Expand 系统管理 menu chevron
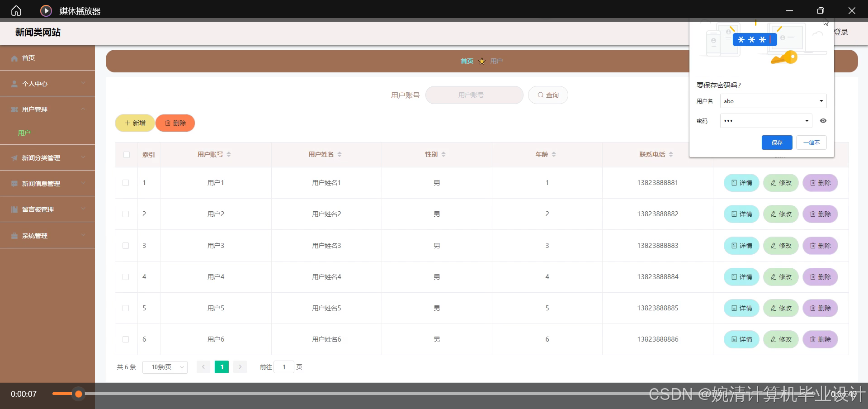Screen dimensions: 868x409 (x=83, y=235)
